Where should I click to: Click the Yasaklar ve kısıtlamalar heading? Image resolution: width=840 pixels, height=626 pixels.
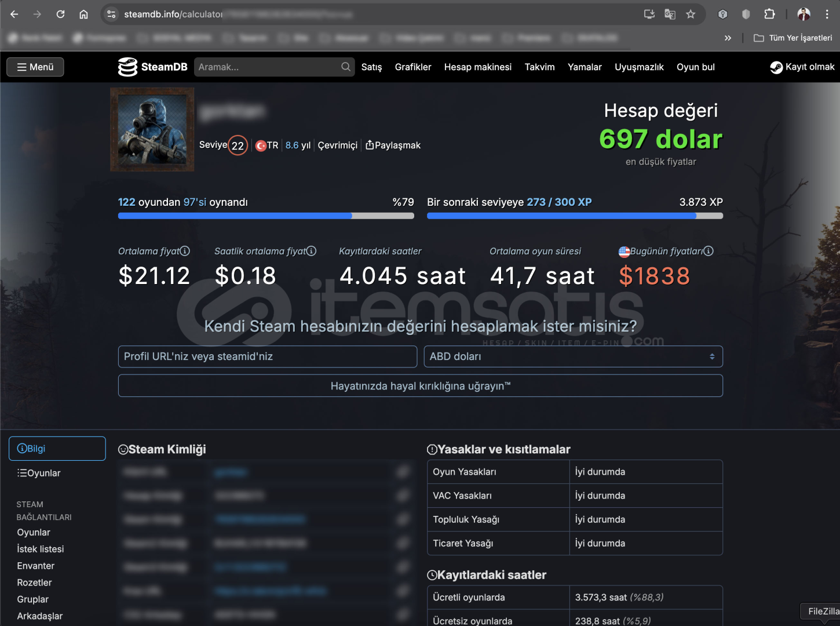pyautogui.click(x=499, y=449)
